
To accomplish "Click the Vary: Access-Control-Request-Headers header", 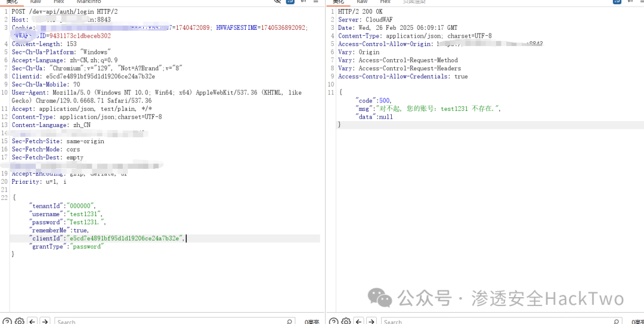I will pyautogui.click(x=399, y=68).
